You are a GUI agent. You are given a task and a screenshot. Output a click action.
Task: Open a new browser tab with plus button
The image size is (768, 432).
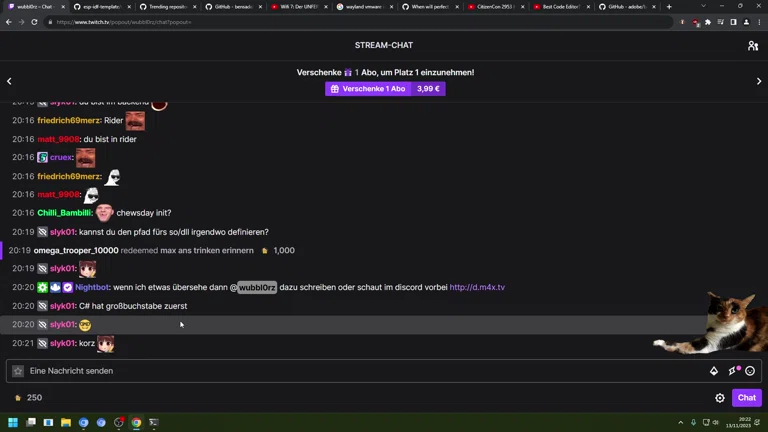(669, 7)
